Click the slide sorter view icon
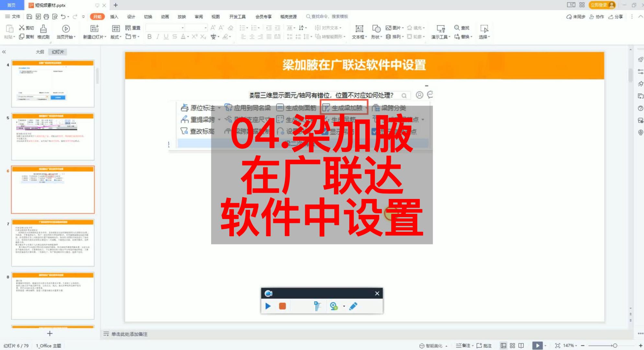 pyautogui.click(x=512, y=346)
